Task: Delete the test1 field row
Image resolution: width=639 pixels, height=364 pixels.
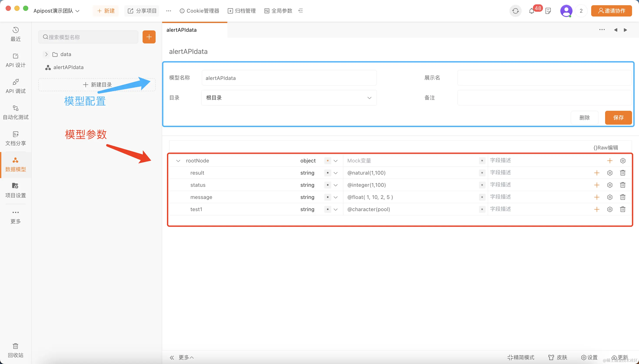Action: [x=623, y=210]
